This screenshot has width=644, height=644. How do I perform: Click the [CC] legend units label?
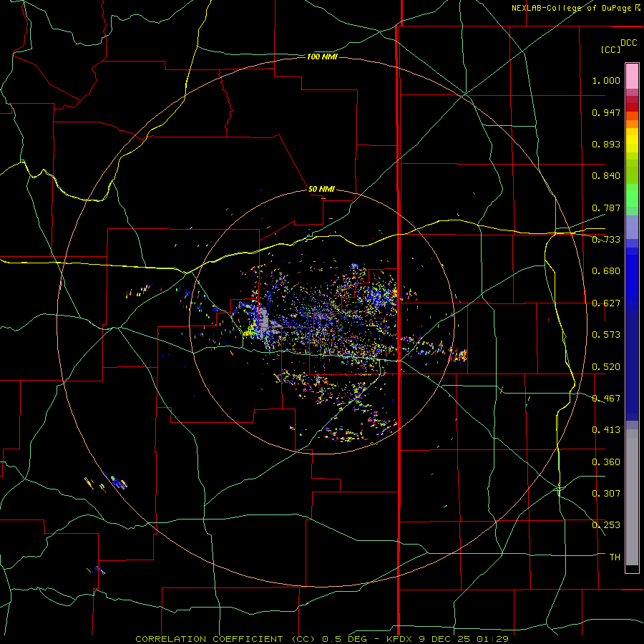coord(610,49)
